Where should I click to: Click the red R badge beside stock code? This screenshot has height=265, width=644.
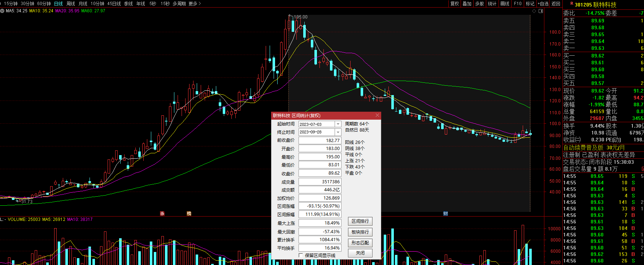(x=572, y=4)
